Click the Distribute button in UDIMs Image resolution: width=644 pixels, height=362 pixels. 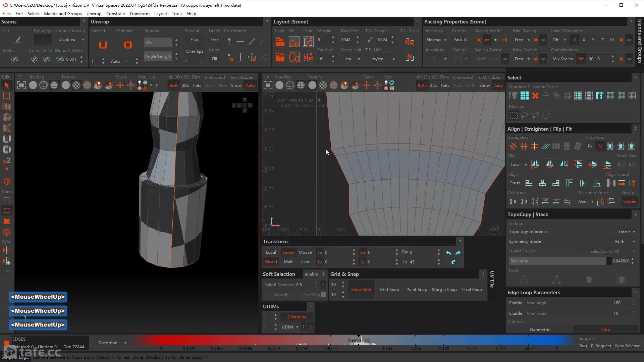(x=297, y=317)
